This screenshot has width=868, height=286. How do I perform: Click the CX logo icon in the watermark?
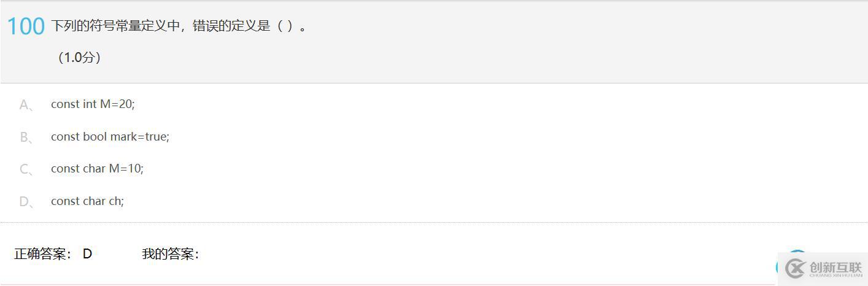coord(795,268)
